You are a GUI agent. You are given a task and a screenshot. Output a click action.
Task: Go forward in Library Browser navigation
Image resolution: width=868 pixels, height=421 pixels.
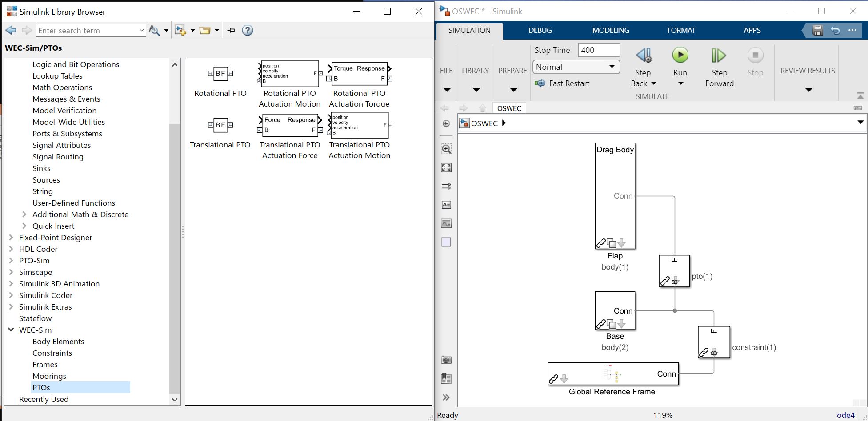point(27,30)
